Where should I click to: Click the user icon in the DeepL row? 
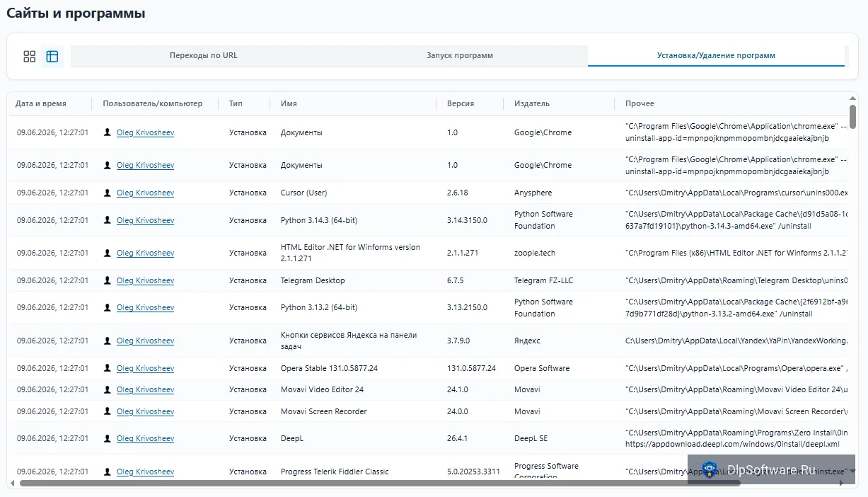click(x=108, y=438)
